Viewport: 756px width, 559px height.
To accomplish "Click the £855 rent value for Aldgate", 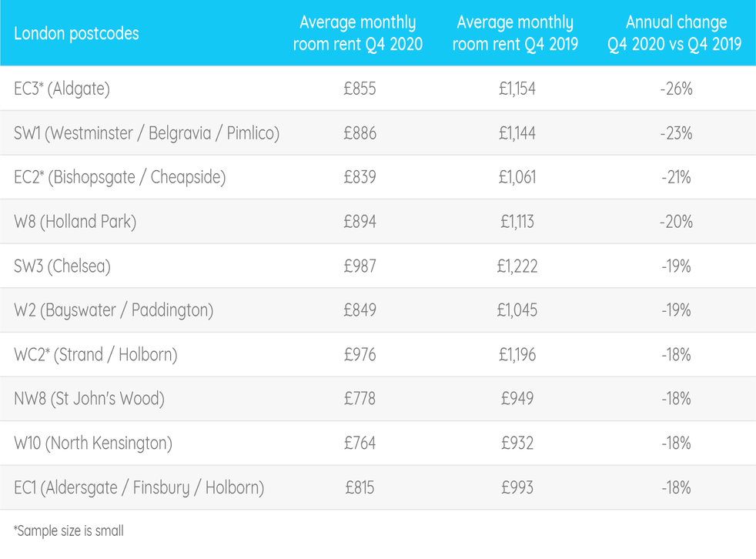I will pyautogui.click(x=360, y=89).
